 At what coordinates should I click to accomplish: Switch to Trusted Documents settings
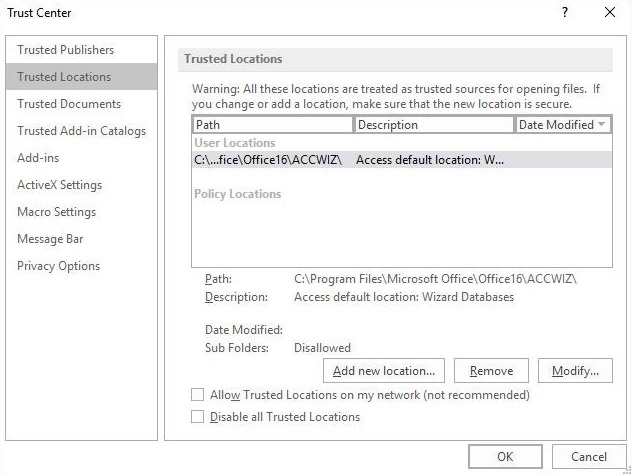[69, 104]
